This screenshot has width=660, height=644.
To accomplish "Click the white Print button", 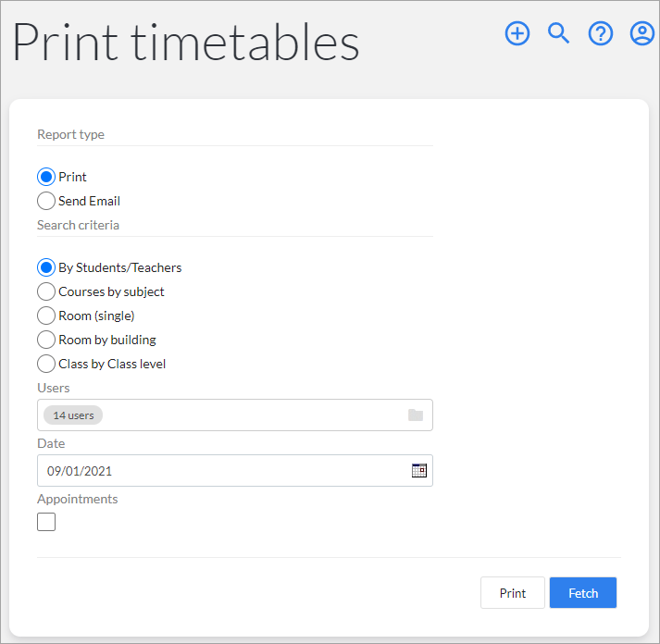I will pos(513,593).
